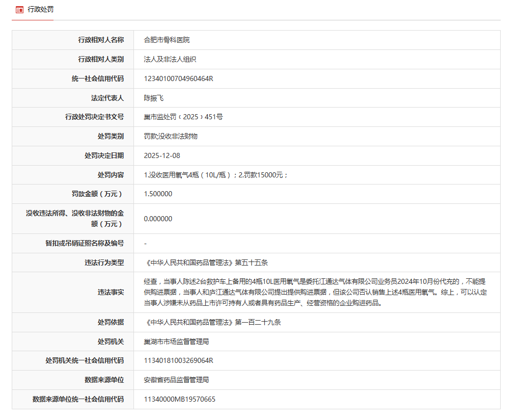Click document number 巢市监处罚〔2025〕451号
Image resolution: width=518 pixels, height=420 pixels.
pos(183,117)
